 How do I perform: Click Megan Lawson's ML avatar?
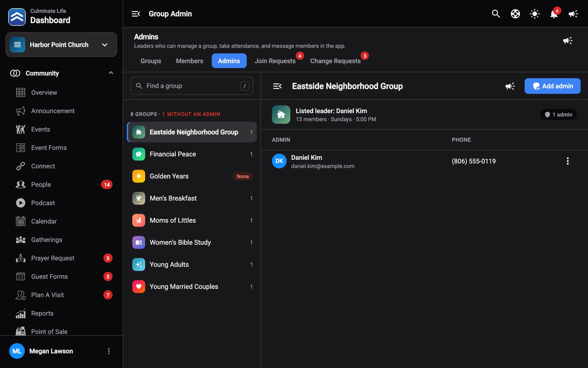tap(17, 351)
